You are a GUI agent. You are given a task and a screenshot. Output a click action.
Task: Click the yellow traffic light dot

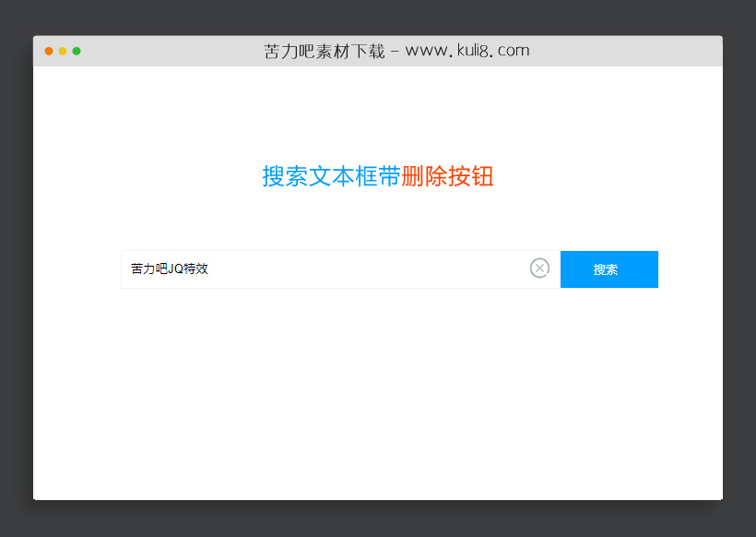[x=62, y=52]
